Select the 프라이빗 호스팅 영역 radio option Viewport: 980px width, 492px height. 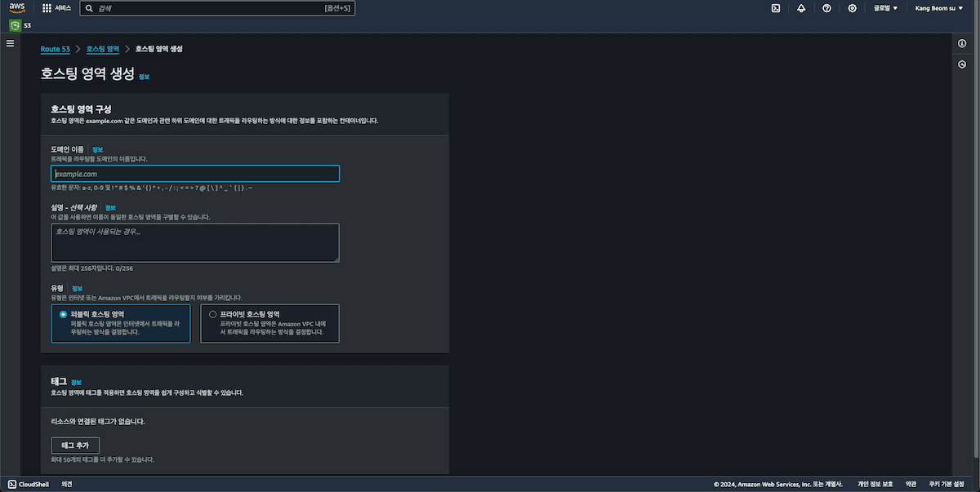pyautogui.click(x=213, y=314)
